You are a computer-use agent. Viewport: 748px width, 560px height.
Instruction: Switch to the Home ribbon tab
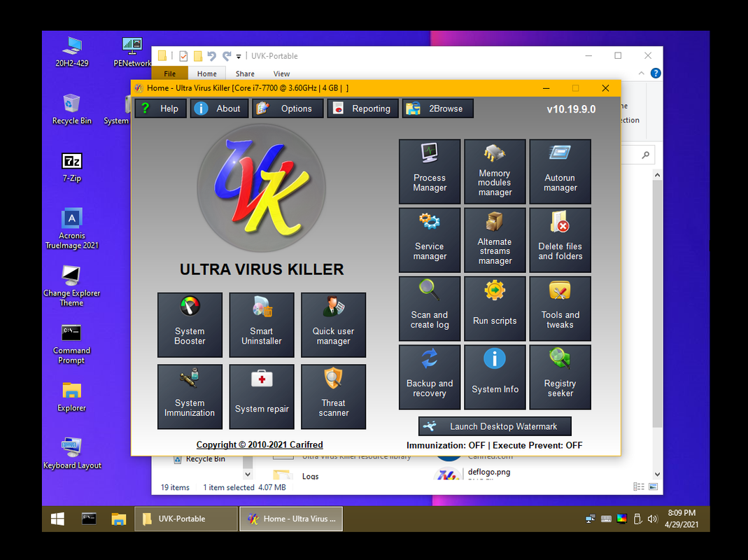207,73
